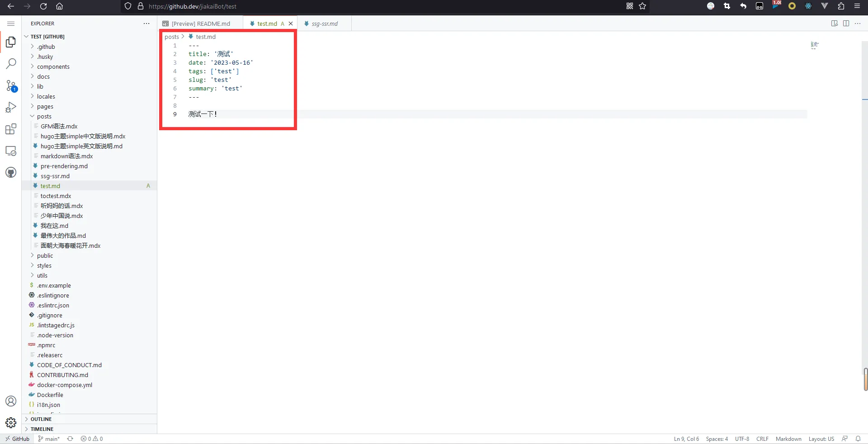868x444 pixels.
Task: Open the Layout: US keyboard setting
Action: point(821,439)
